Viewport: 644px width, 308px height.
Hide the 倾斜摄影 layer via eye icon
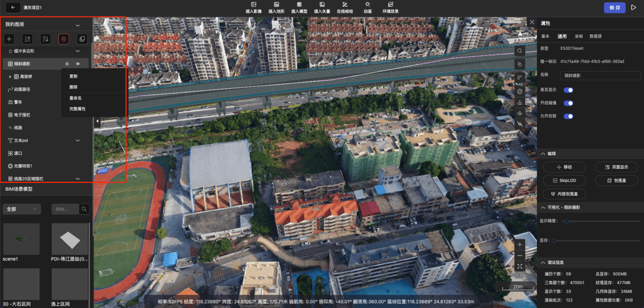tap(78, 64)
